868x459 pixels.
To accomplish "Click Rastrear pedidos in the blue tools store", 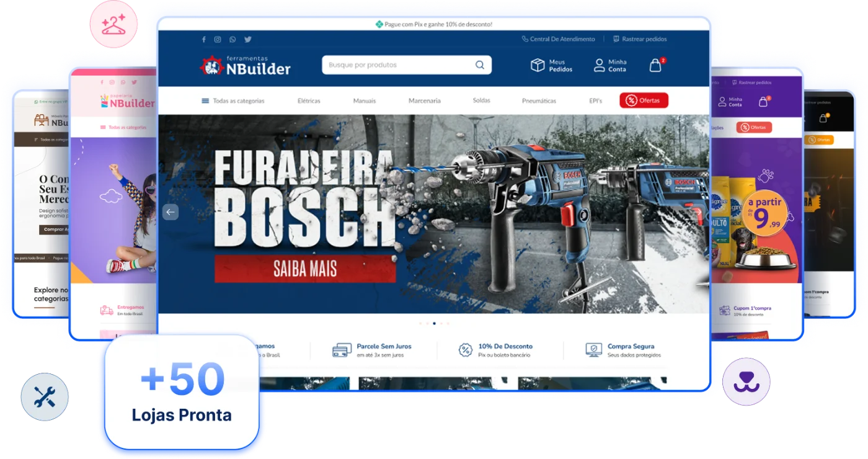I will (640, 39).
